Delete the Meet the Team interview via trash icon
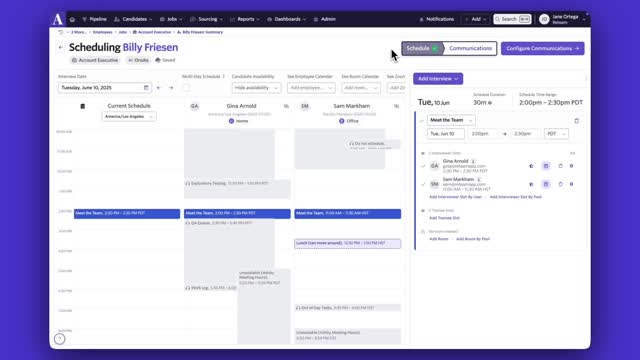The width and height of the screenshot is (640, 360). (576, 120)
